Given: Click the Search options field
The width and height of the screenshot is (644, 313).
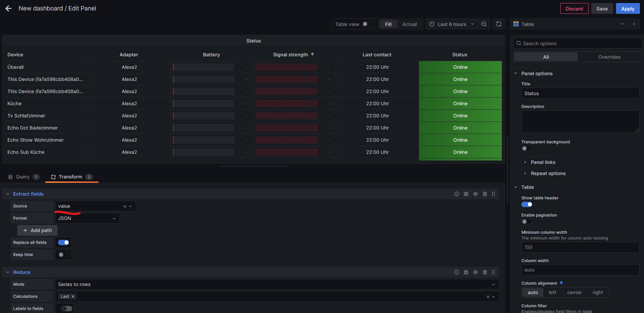Looking at the screenshot, I should click(578, 43).
